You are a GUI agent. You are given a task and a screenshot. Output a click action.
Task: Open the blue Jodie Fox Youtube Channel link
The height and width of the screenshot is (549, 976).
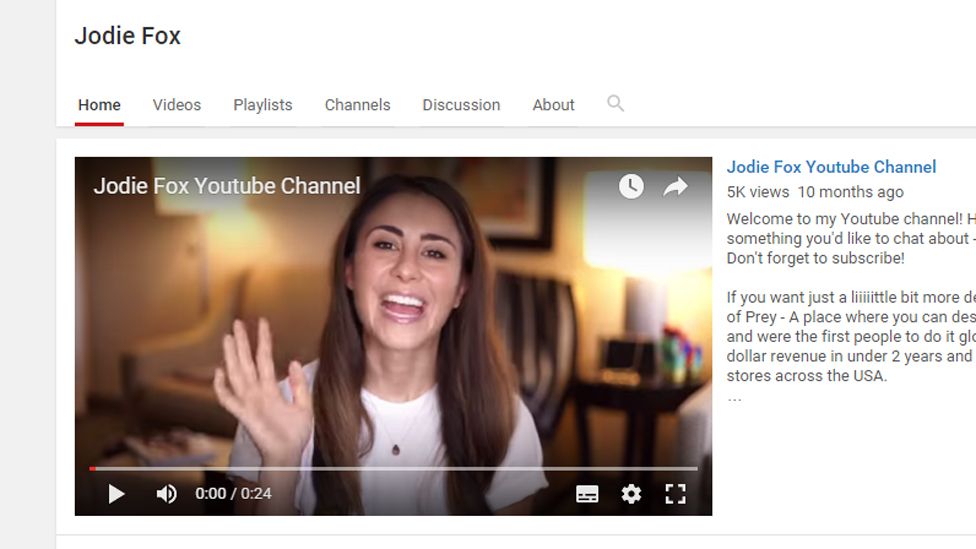click(x=831, y=167)
